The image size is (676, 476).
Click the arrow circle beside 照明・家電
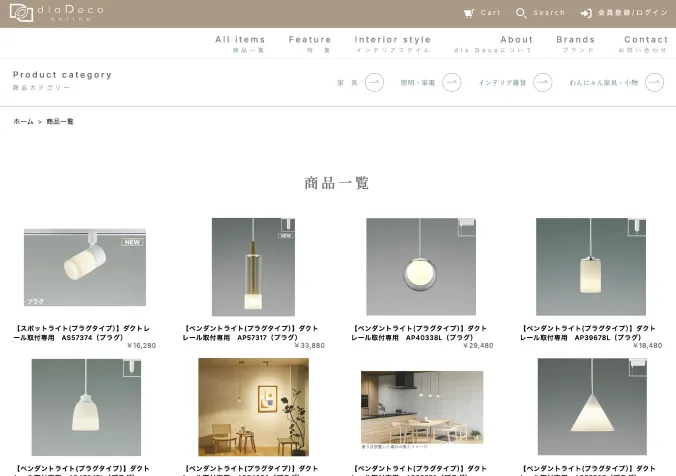451,83
